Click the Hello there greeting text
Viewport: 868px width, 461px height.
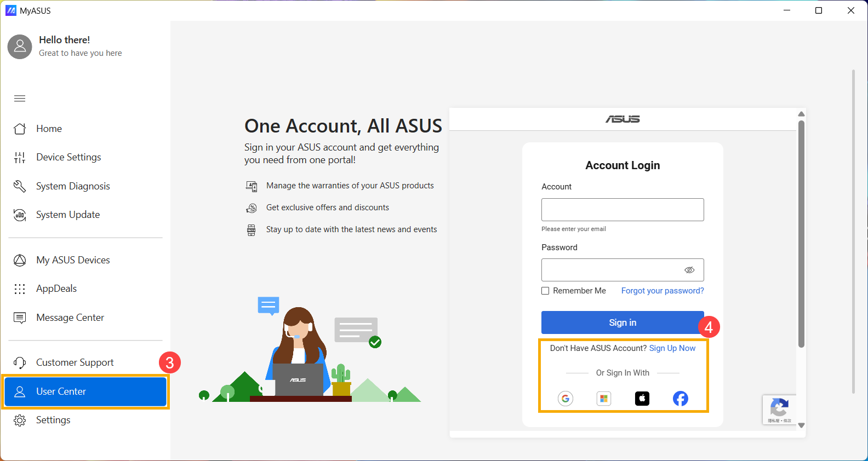(x=65, y=40)
